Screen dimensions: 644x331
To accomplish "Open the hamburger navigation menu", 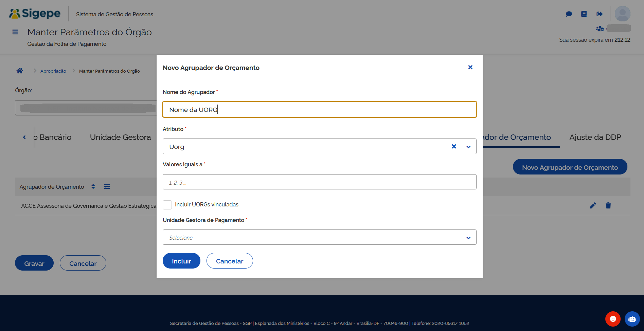I will [15, 32].
